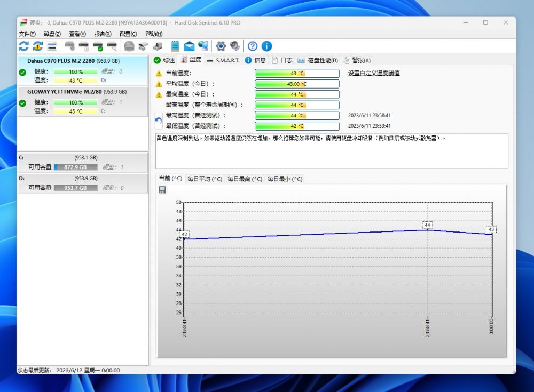Select the 每日平均 (^C) graph tab
The width and height of the screenshot is (534, 392).
[205, 179]
